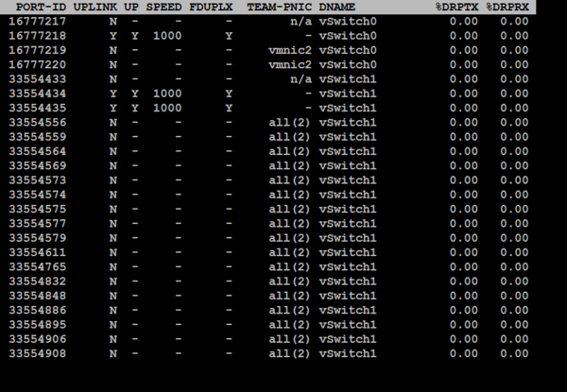The height and width of the screenshot is (392, 567).
Task: Click the %DRPTX column header
Action: pos(455,8)
